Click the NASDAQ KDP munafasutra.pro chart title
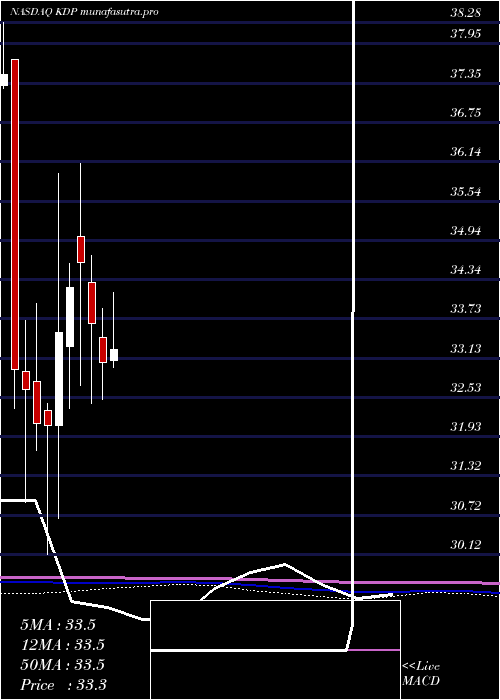500x700 pixels. pos(83,12)
